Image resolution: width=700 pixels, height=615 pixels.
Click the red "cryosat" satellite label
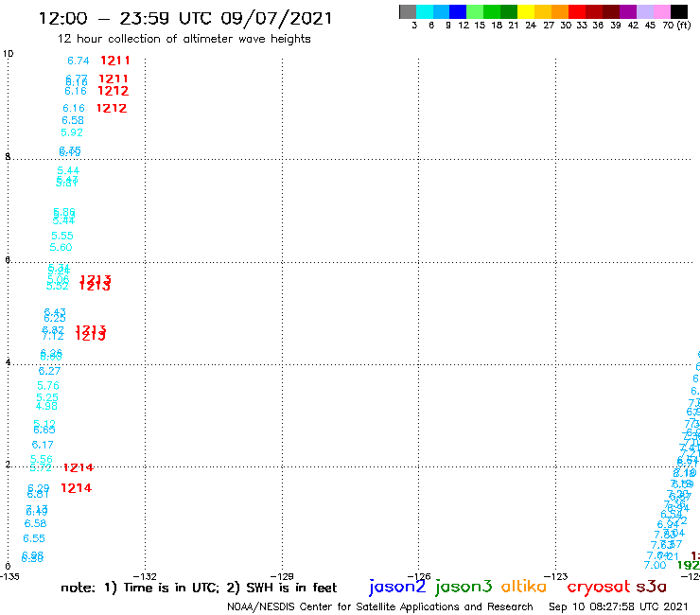point(598,587)
